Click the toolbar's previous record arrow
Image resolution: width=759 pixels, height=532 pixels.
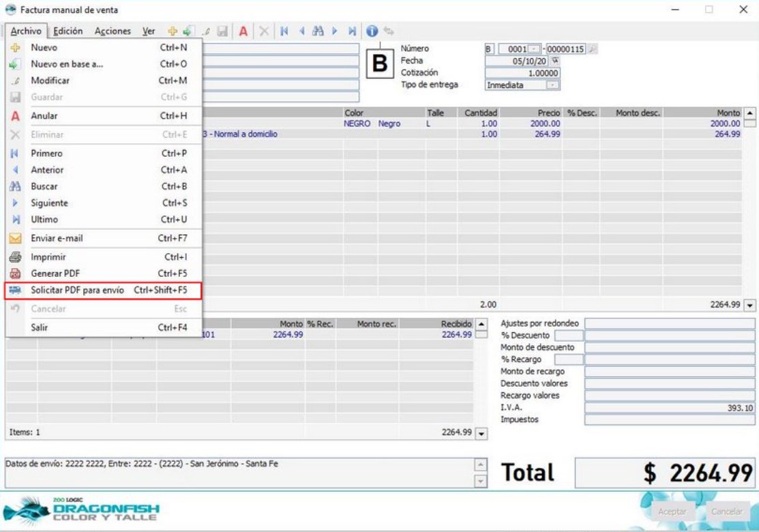(301, 31)
